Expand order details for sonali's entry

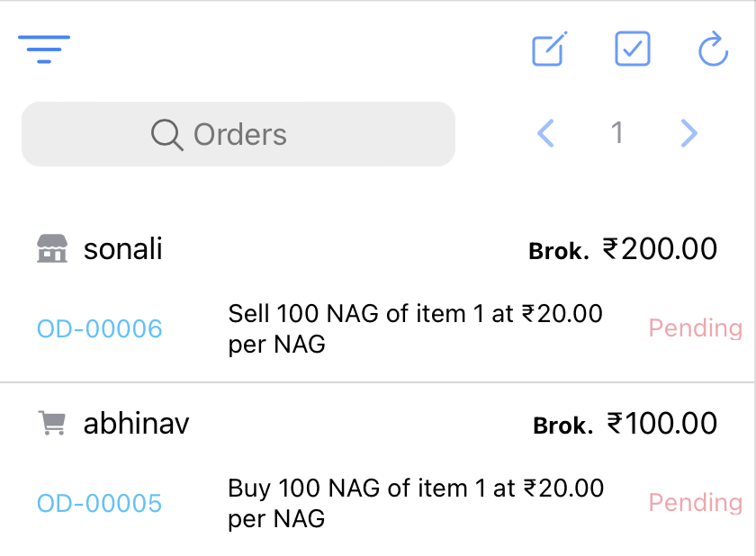(414, 327)
